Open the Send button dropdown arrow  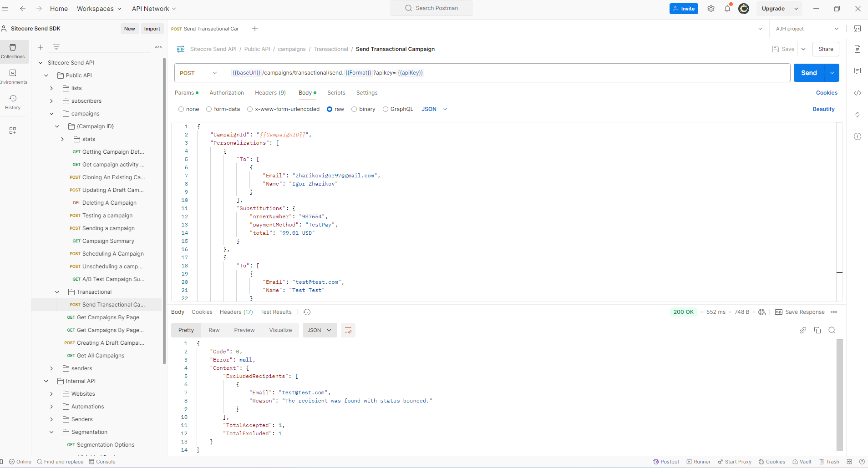tap(832, 73)
